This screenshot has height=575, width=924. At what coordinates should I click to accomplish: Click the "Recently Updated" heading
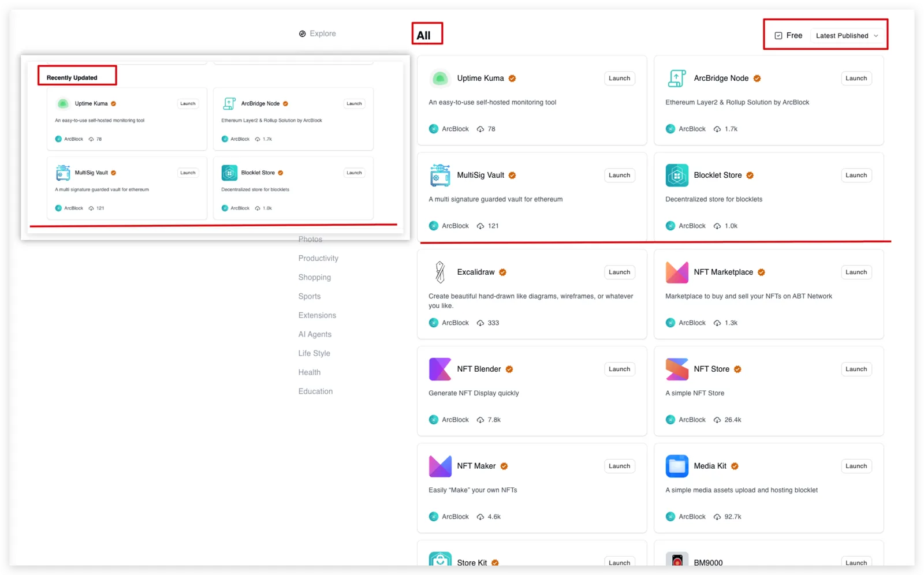click(72, 78)
